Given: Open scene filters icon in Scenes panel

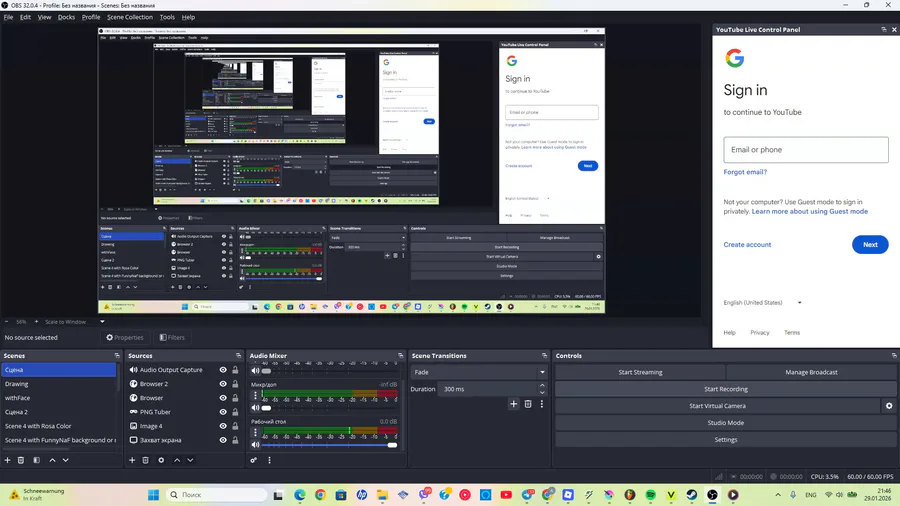Looking at the screenshot, I should 37,460.
